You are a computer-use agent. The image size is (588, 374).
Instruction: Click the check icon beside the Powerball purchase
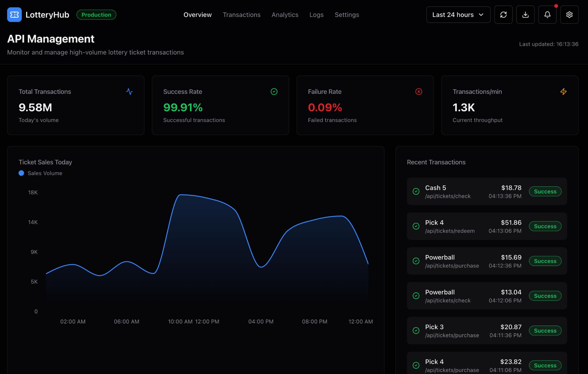[416, 261]
